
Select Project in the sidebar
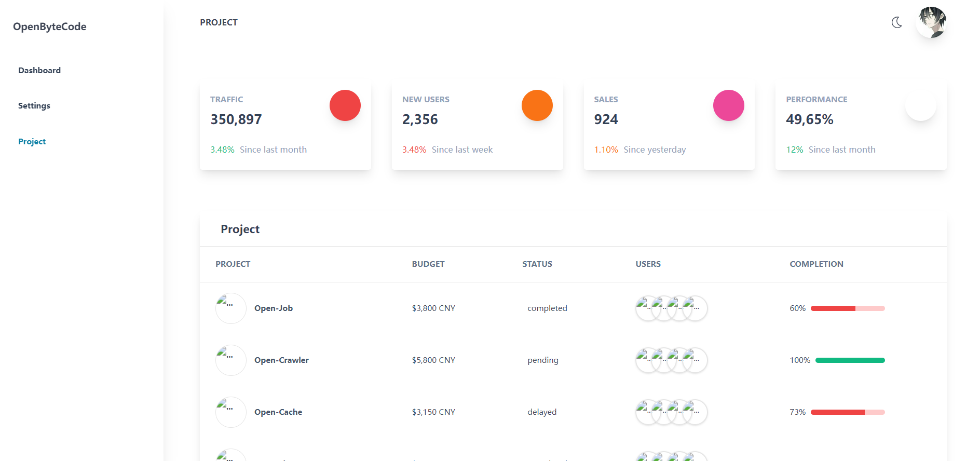coord(32,141)
